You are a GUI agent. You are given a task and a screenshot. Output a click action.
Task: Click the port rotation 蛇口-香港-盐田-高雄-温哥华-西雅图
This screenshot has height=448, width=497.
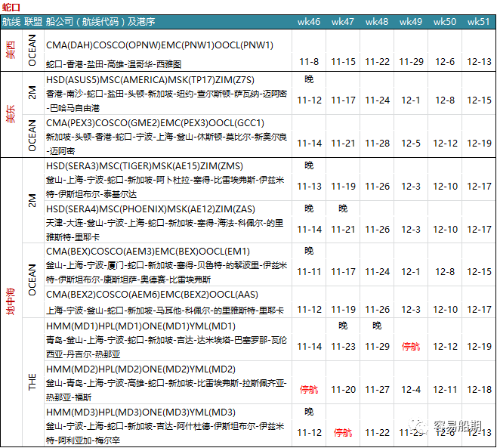pos(113,64)
